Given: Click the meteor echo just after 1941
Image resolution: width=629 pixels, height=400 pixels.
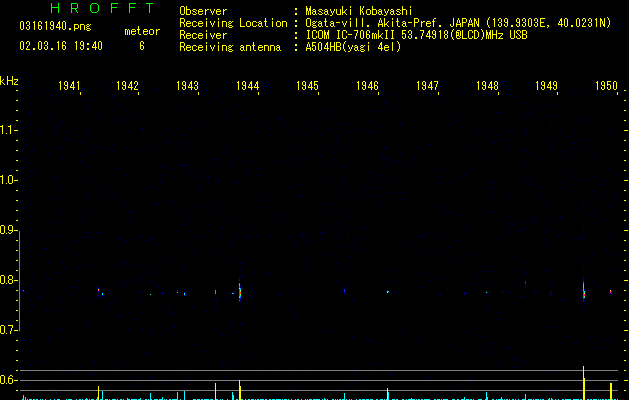Looking at the screenshot, I should pos(98,290).
